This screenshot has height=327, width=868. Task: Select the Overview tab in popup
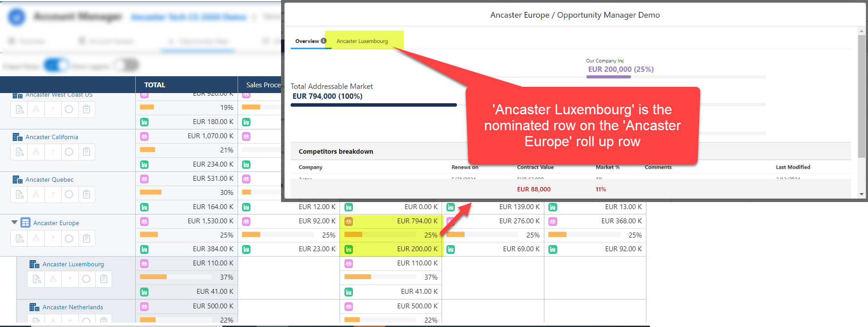click(307, 41)
